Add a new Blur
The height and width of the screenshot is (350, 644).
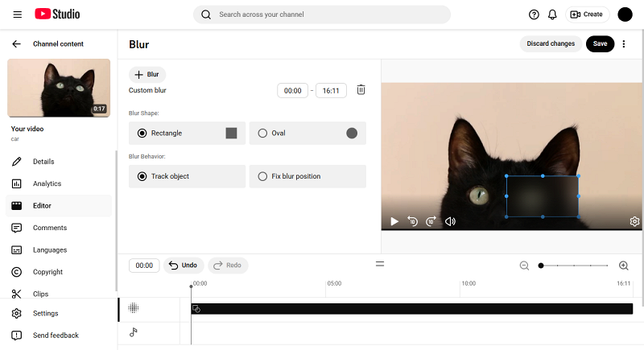click(147, 75)
